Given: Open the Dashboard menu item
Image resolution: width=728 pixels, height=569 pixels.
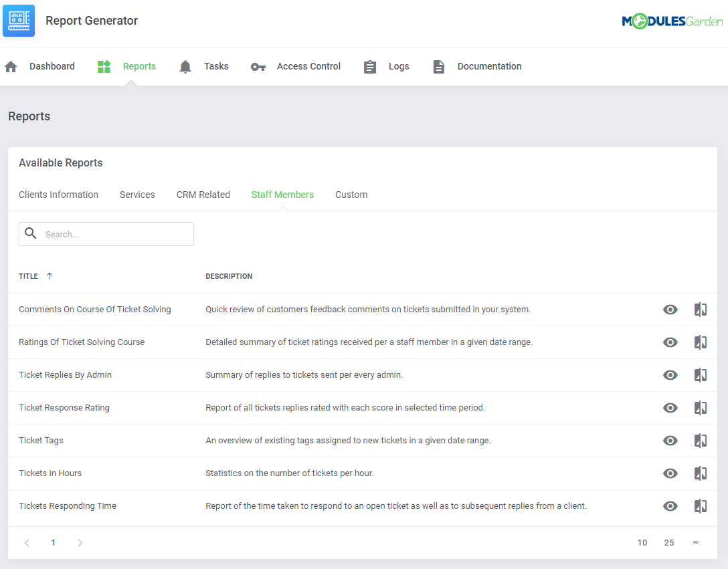Looking at the screenshot, I should tap(52, 66).
